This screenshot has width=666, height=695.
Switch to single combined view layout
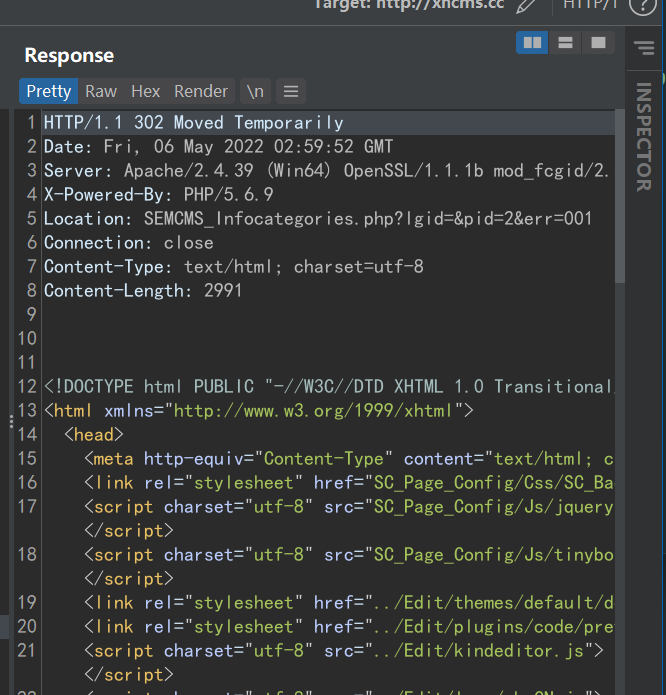coord(598,43)
